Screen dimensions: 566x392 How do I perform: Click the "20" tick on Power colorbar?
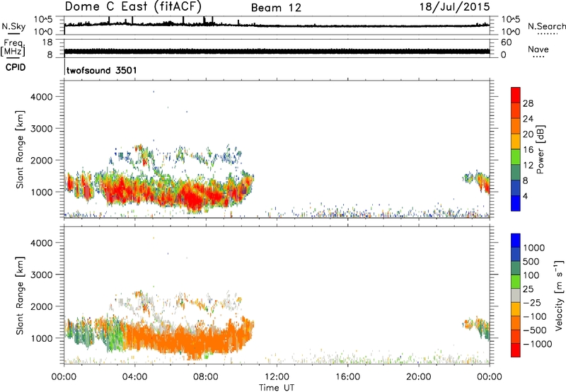click(x=528, y=134)
